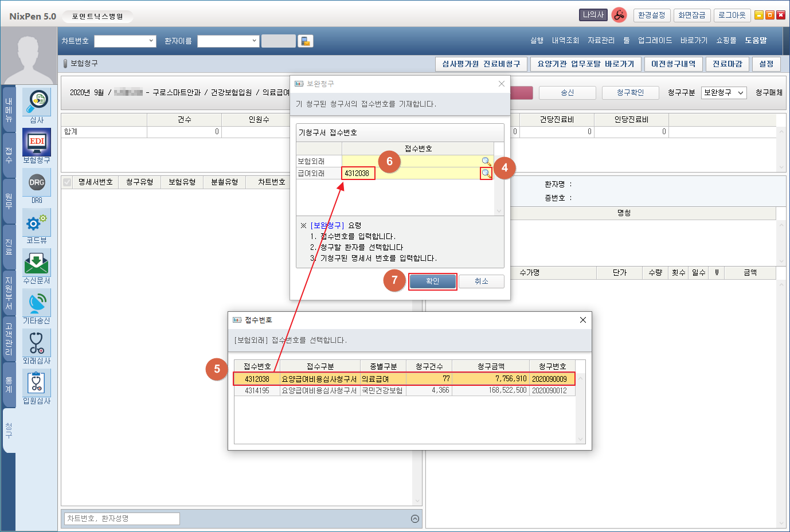Open the DRG module icon
Image resolution: width=790 pixels, height=532 pixels.
pyautogui.click(x=37, y=183)
